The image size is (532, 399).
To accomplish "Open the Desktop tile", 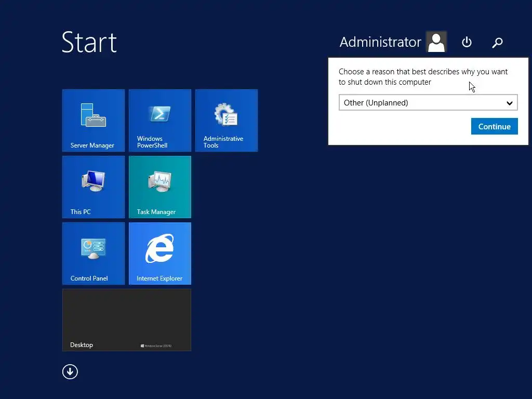I will coord(127,320).
